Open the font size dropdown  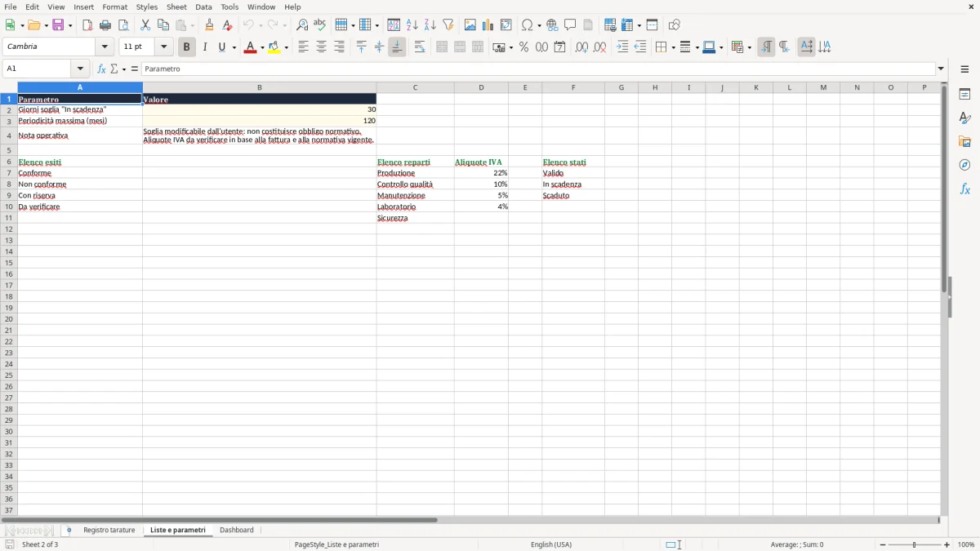[163, 47]
